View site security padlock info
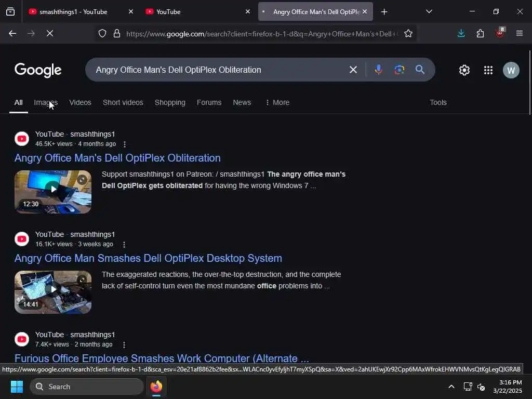Screen dimensions: 532x399 (x=117, y=33)
